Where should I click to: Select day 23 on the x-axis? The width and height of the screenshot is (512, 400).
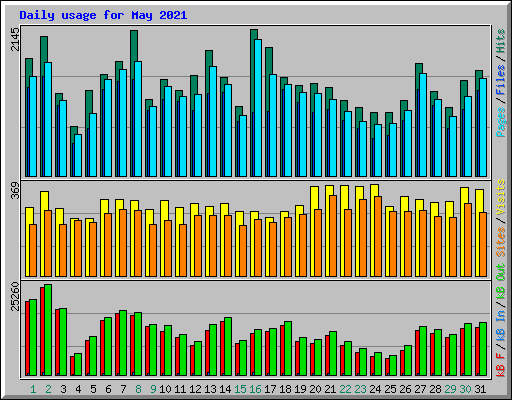pos(360,389)
